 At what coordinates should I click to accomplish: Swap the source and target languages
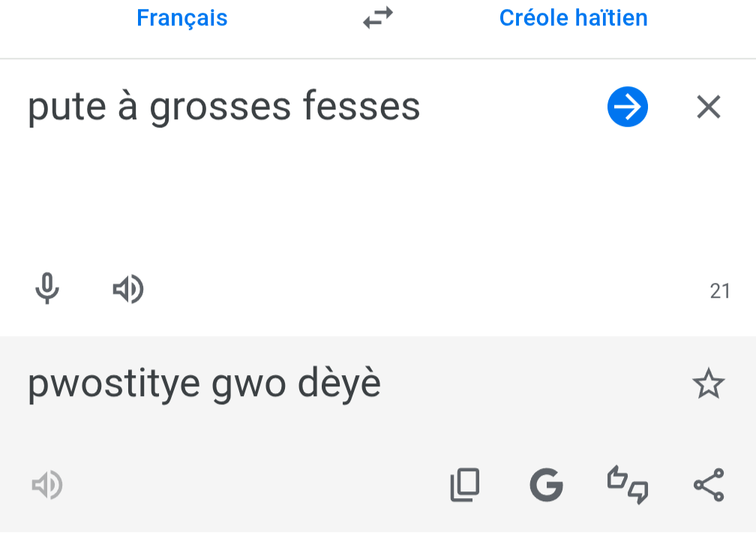click(x=378, y=18)
